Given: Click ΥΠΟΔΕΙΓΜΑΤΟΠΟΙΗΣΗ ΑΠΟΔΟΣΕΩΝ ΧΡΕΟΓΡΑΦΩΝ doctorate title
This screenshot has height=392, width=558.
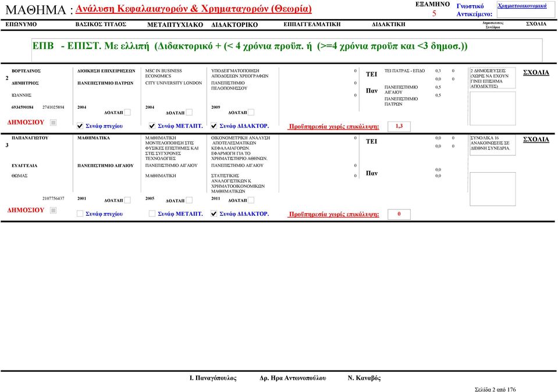Looking at the screenshot, I should point(240,74).
